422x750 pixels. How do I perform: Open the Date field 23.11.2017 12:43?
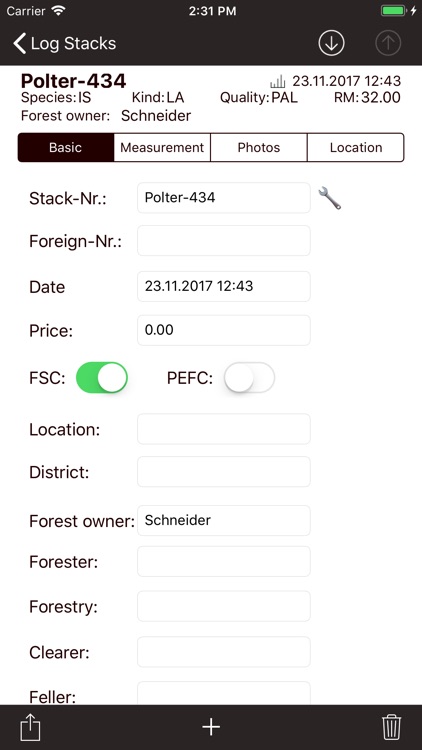click(x=224, y=287)
